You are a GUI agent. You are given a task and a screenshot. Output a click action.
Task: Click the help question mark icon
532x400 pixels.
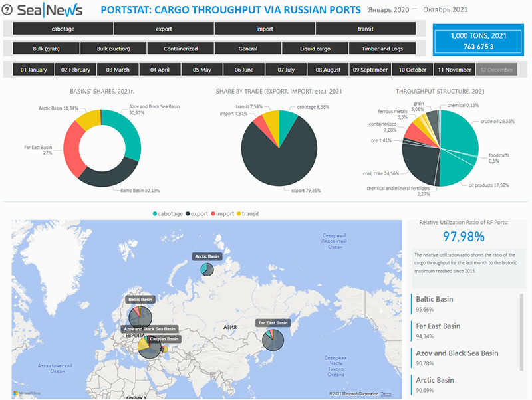(x=7, y=11)
